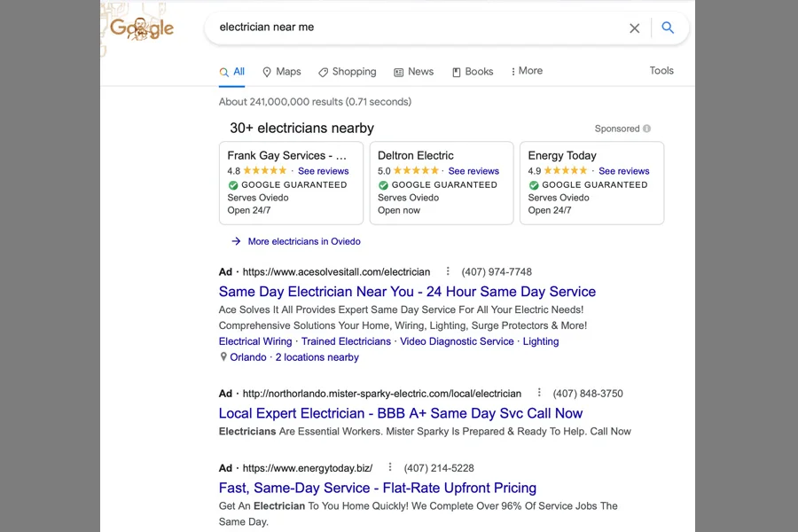Click 'Open now' on Deltron Electric card
This screenshot has width=798, height=532.
click(399, 210)
